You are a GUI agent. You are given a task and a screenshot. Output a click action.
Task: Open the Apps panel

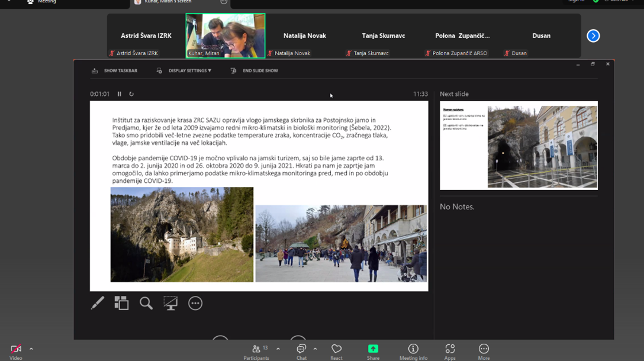pos(450,351)
